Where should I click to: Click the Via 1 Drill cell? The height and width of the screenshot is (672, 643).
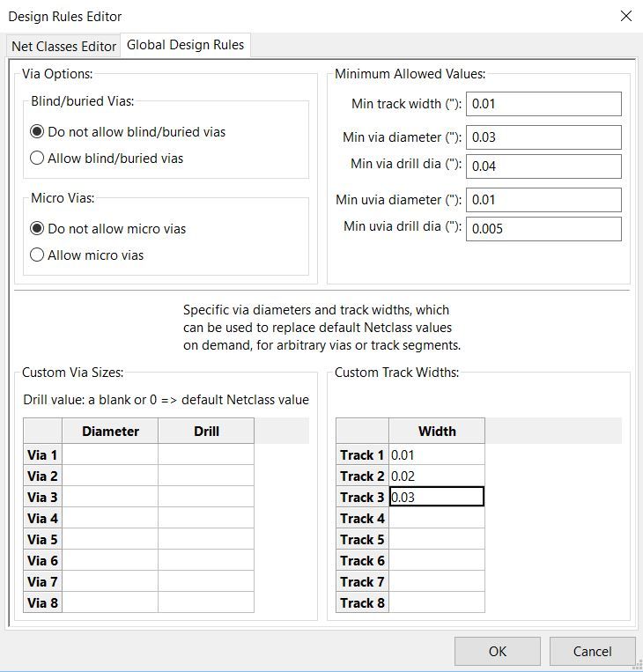(206, 454)
